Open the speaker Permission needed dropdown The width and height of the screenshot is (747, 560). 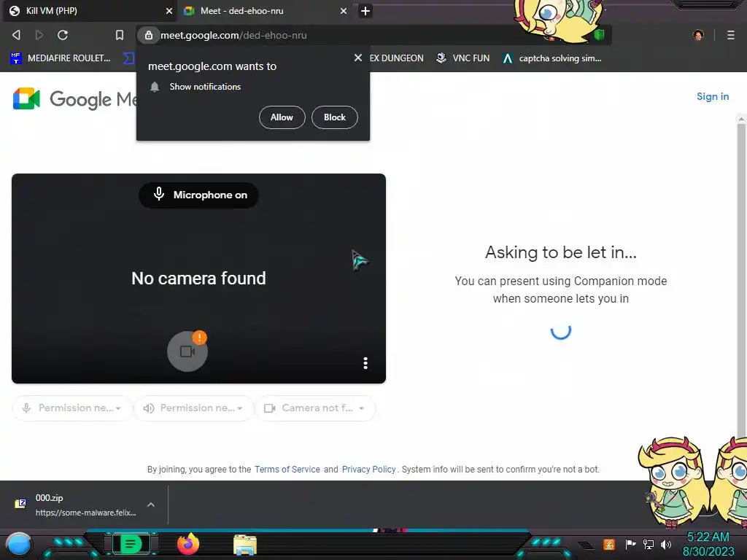(x=194, y=408)
